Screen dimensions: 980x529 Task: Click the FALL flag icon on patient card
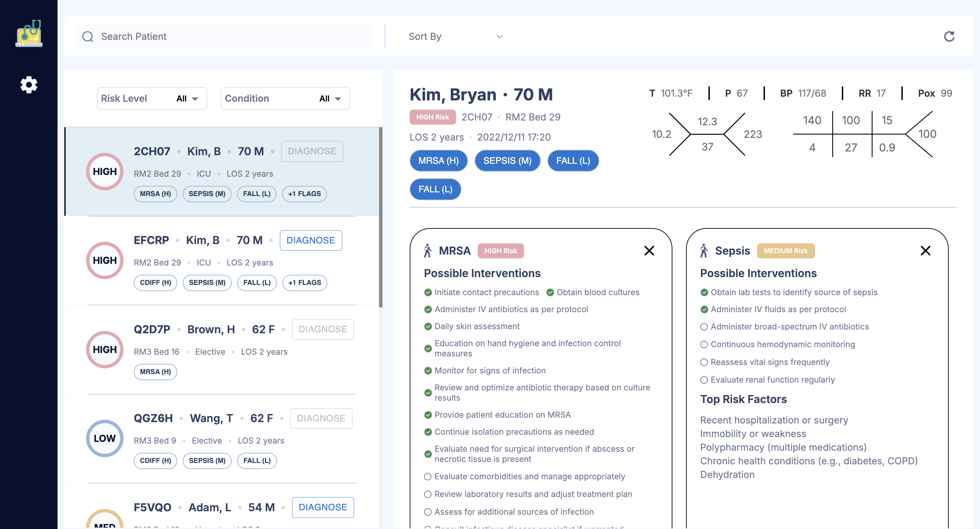point(256,193)
